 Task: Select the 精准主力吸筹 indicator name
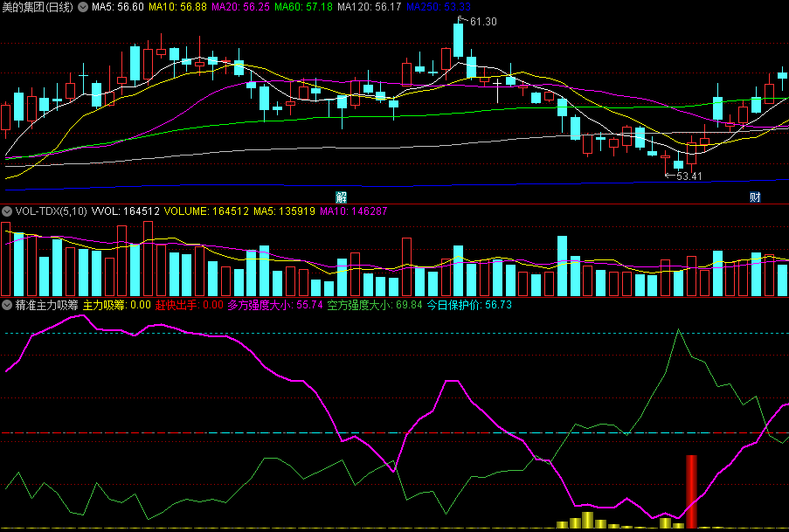(x=47, y=305)
